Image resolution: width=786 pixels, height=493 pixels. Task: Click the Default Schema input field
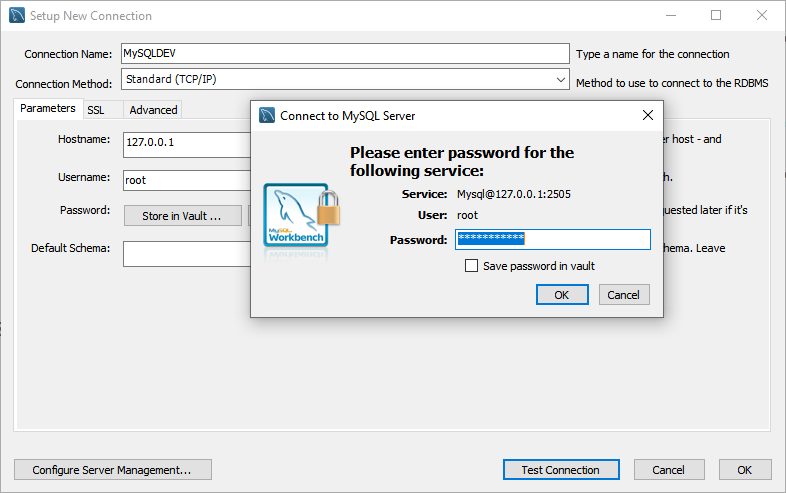point(186,254)
